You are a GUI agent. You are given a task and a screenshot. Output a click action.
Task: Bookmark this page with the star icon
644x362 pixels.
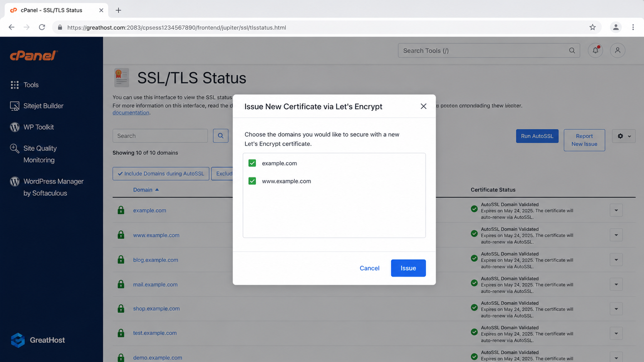pos(592,27)
